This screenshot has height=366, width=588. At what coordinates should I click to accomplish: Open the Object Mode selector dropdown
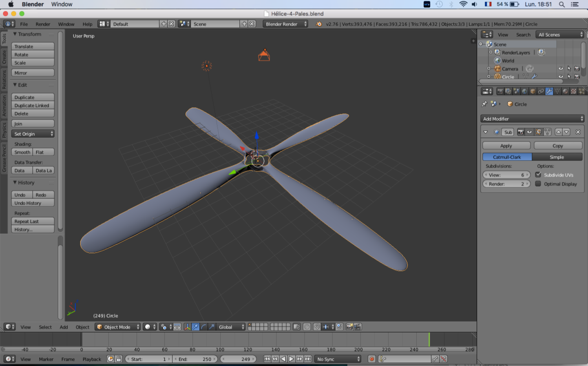117,327
